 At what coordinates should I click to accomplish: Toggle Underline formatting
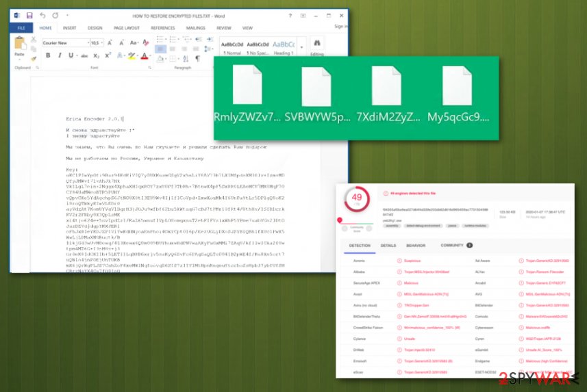71,55
